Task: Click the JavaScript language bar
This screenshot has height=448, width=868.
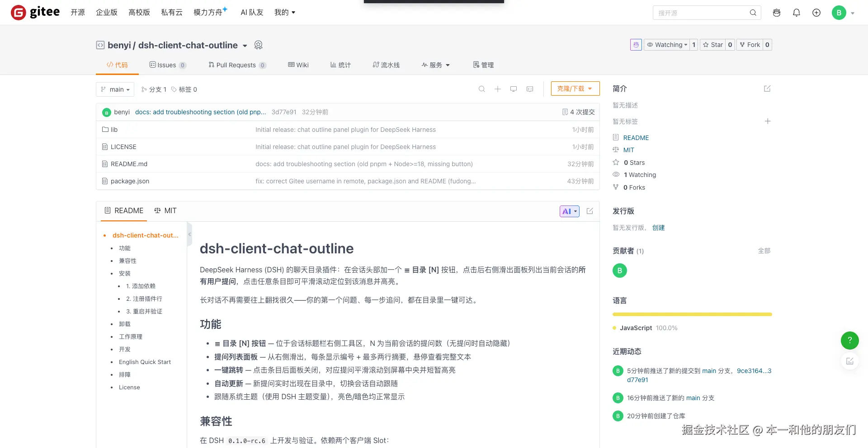Action: tap(692, 314)
